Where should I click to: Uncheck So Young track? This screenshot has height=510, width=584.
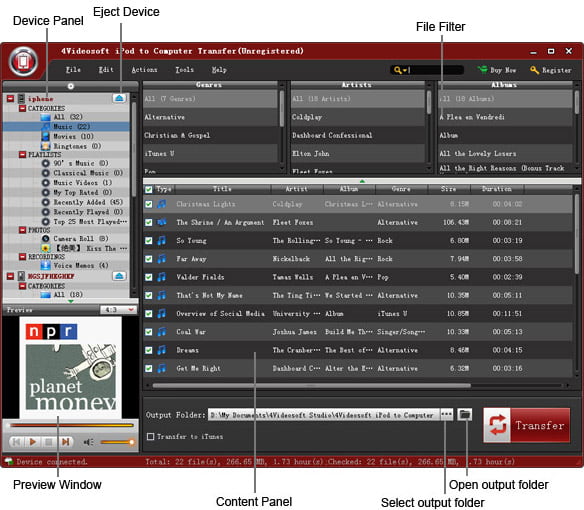(149, 241)
